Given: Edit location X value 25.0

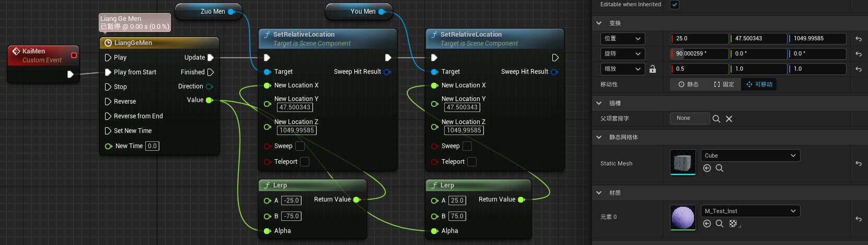Looking at the screenshot, I should click(700, 39).
